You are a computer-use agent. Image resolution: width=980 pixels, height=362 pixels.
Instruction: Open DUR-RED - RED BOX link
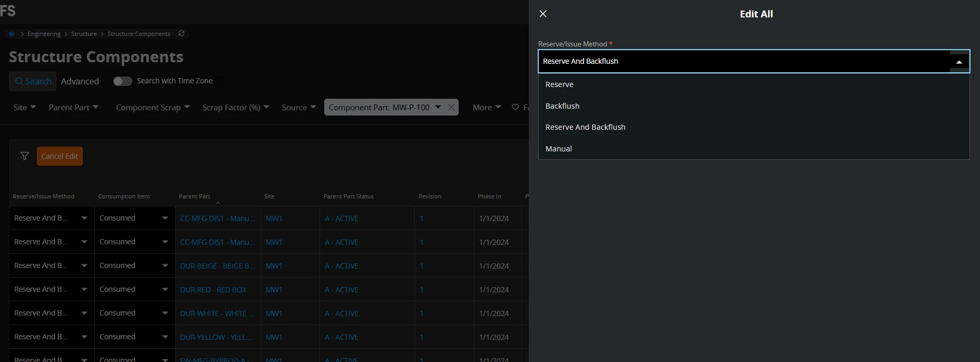(x=214, y=290)
